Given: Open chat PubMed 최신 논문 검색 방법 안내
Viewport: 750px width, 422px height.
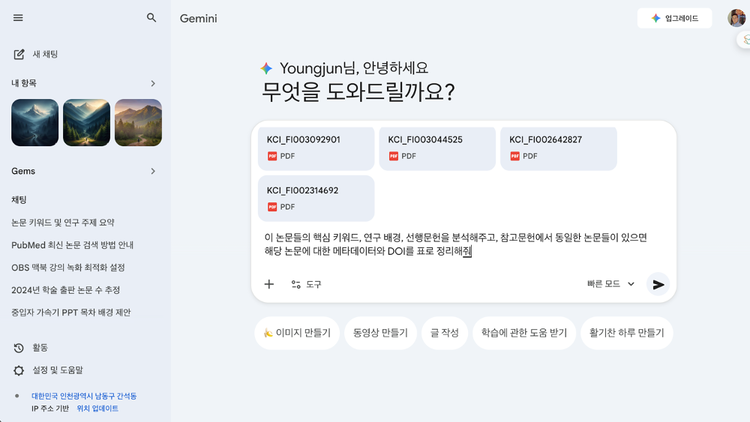Looking at the screenshot, I should click(73, 245).
